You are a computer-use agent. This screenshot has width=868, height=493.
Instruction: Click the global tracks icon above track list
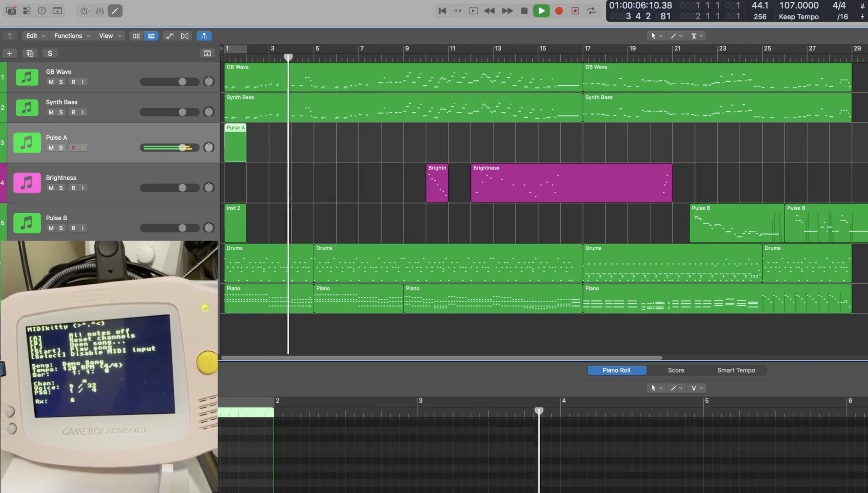click(207, 53)
